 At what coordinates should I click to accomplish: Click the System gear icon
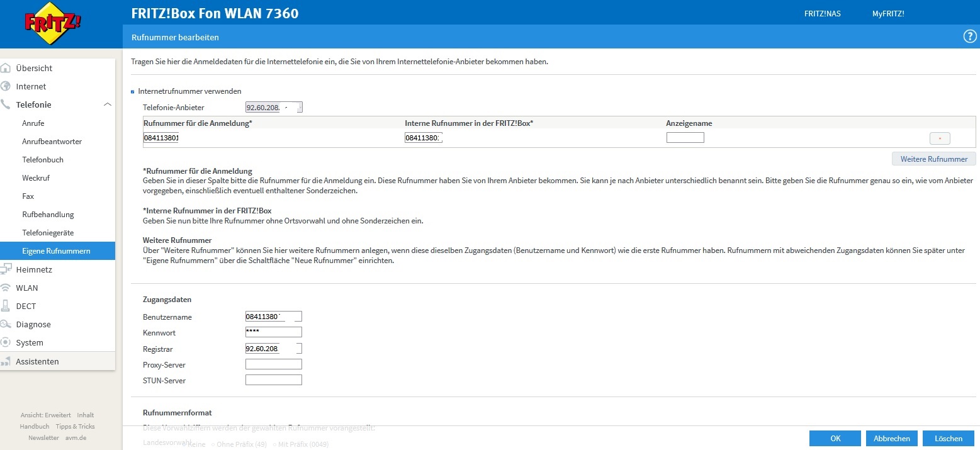click(6, 342)
